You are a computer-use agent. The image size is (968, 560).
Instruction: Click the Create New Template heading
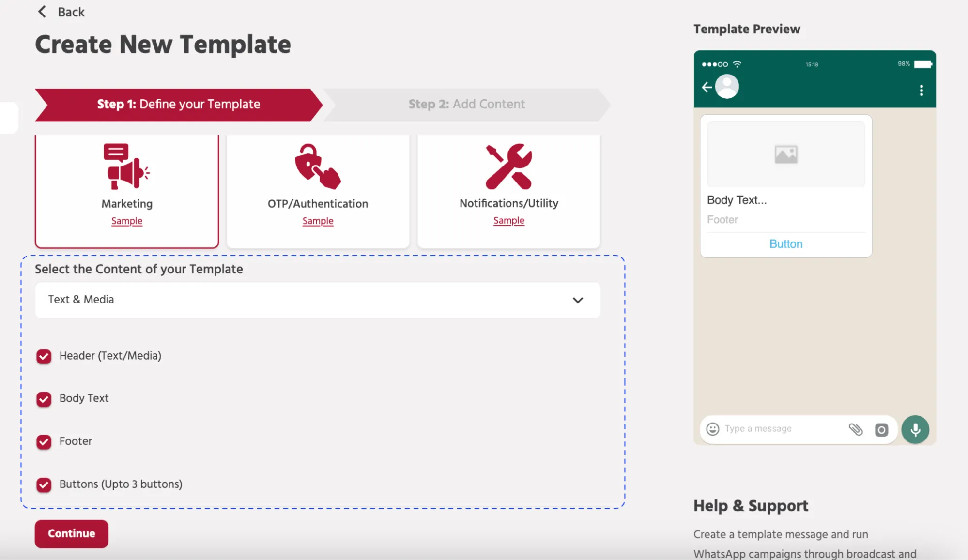click(163, 45)
